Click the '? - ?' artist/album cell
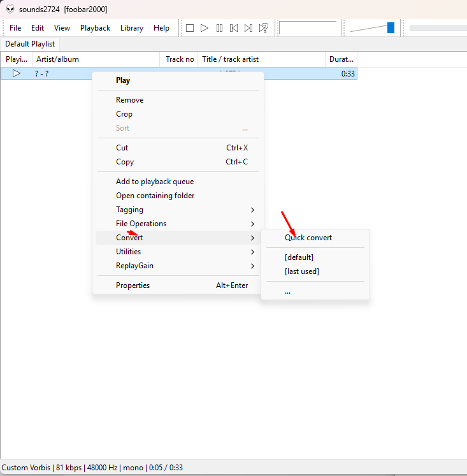This screenshot has height=476, width=467. tap(42, 74)
